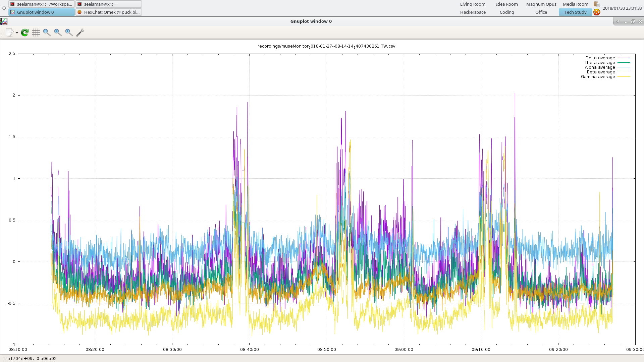
Task: Click the autoscale magnifier icon
Action: (69, 33)
